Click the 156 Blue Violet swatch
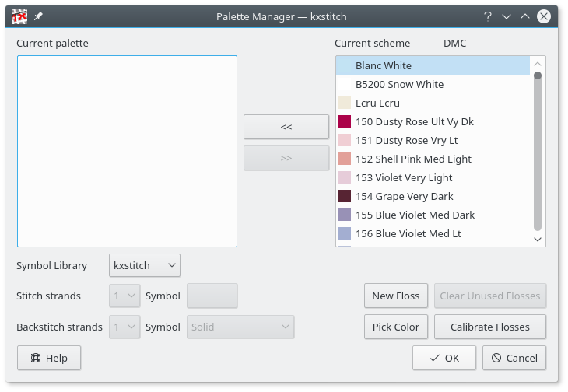 click(345, 233)
